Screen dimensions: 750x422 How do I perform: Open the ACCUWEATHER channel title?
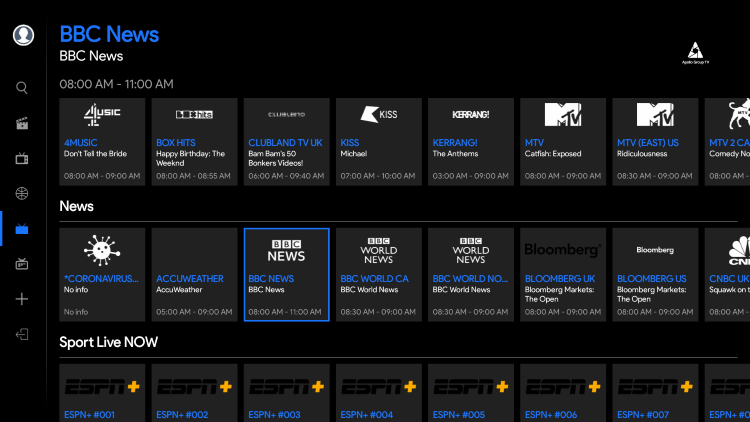pyautogui.click(x=190, y=278)
